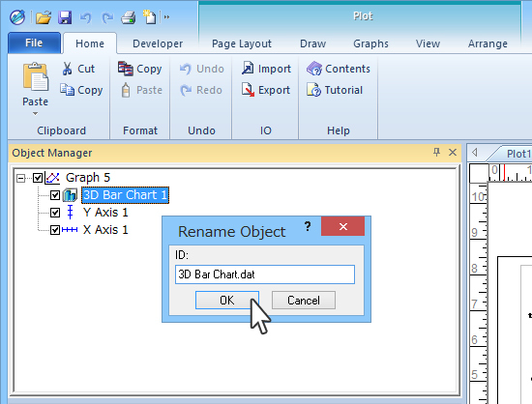Click the ID text field
This screenshot has height=404, width=532.
[265, 274]
